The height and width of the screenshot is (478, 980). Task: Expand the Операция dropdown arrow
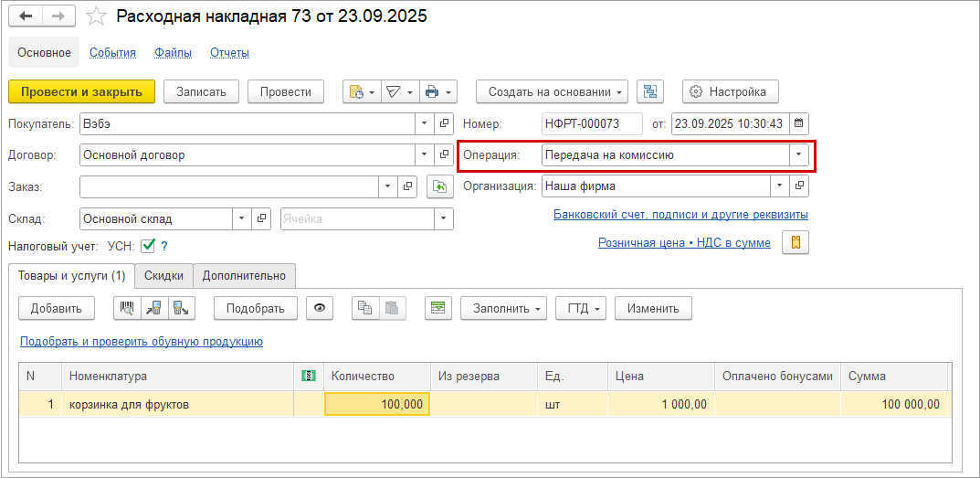[x=799, y=154]
